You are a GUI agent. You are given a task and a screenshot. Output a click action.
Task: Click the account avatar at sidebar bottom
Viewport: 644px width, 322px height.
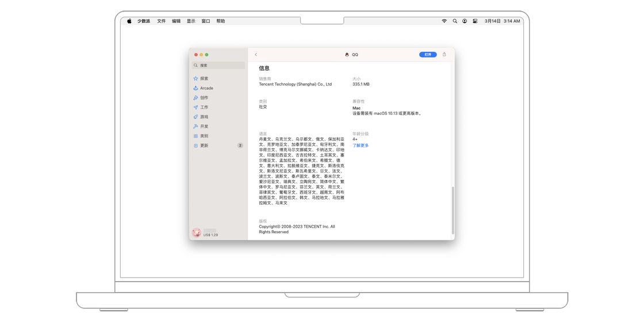(197, 232)
